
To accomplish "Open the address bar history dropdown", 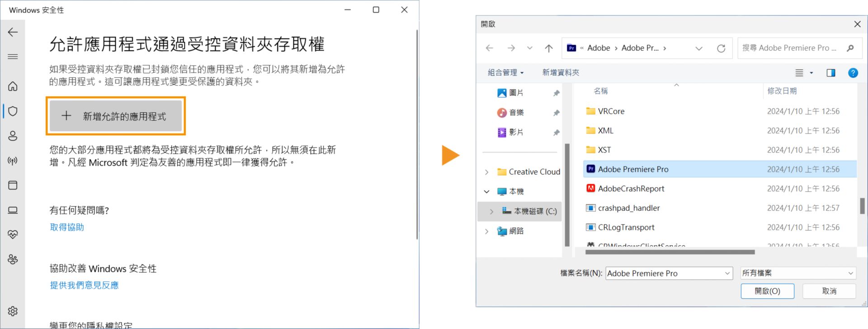I will pos(698,48).
